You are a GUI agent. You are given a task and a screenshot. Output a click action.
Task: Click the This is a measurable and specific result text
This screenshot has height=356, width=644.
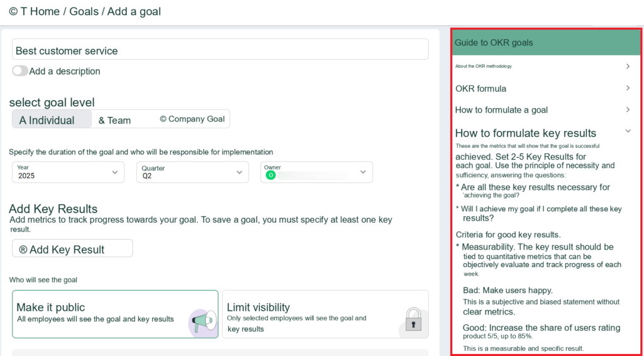pyautogui.click(x=523, y=348)
